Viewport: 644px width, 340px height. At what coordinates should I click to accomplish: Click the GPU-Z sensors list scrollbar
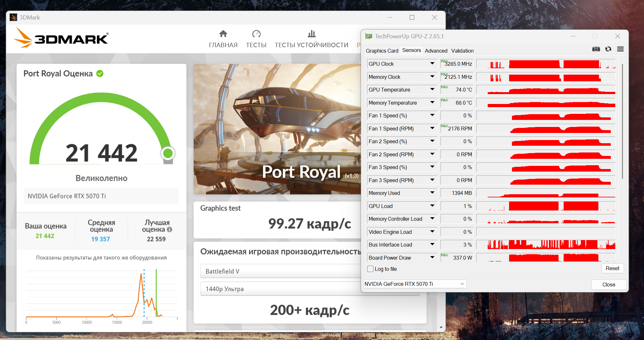[622, 121]
